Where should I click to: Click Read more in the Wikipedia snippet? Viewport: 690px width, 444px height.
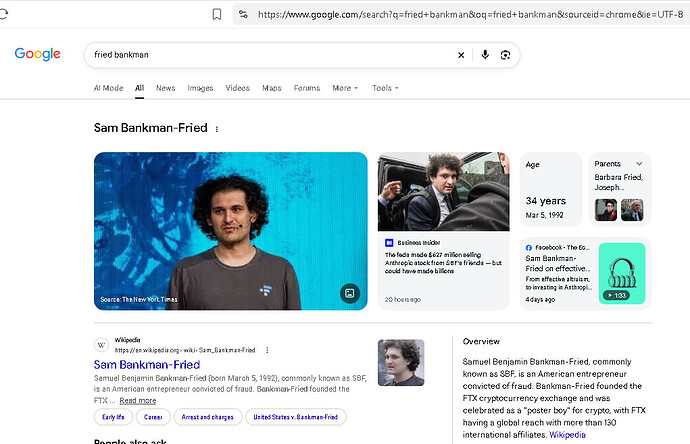pos(138,400)
